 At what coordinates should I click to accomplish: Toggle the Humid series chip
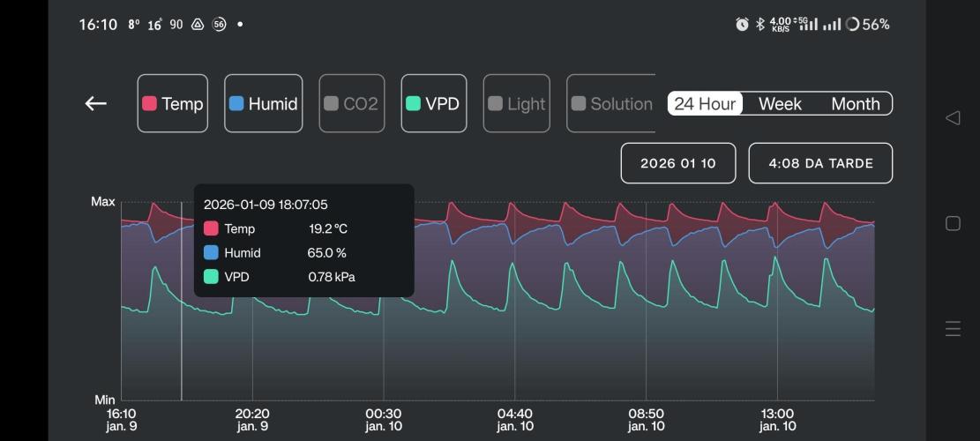[263, 104]
